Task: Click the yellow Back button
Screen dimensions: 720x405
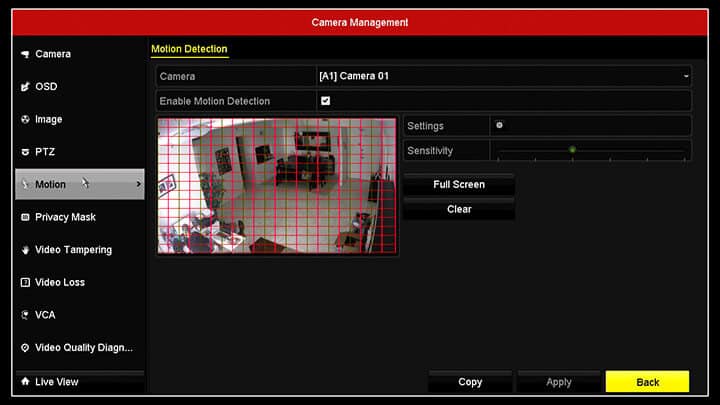Action: click(647, 382)
